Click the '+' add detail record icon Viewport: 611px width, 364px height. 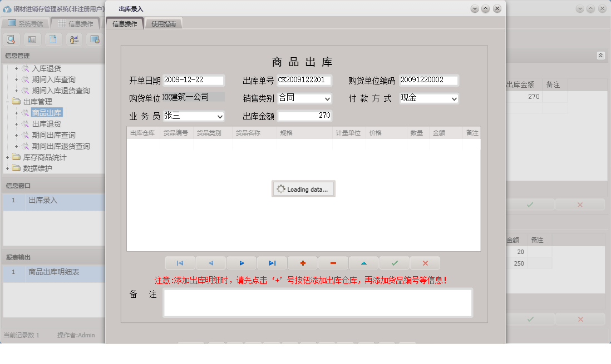(303, 262)
